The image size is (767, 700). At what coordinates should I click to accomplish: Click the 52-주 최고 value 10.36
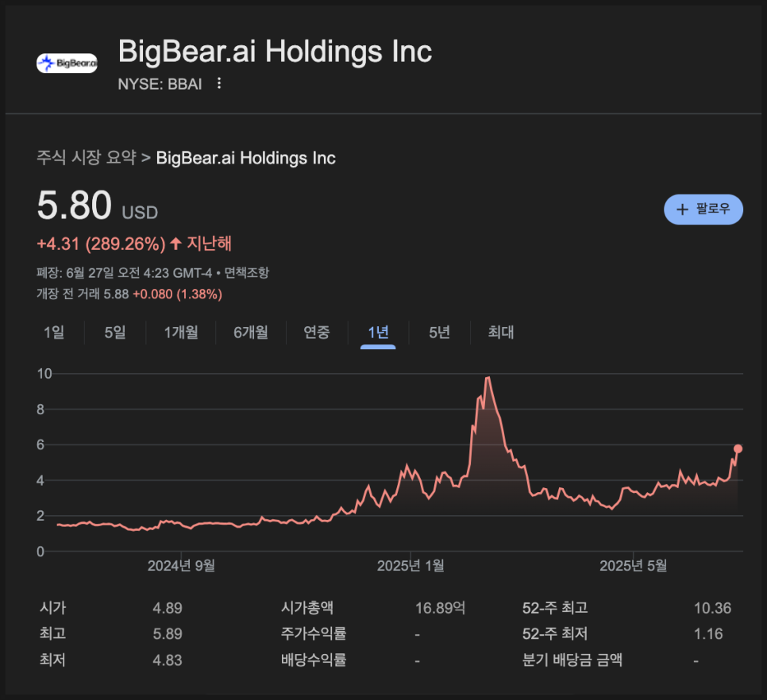pyautogui.click(x=712, y=608)
